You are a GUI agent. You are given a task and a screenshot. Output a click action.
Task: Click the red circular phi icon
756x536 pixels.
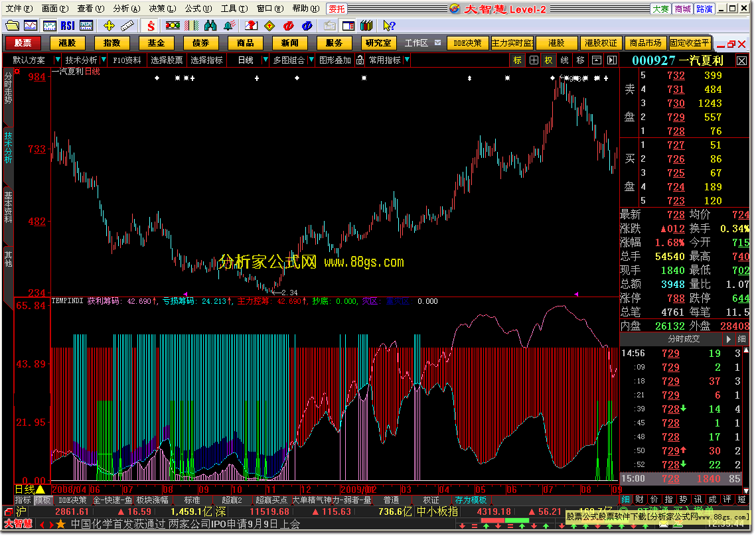coord(288,26)
